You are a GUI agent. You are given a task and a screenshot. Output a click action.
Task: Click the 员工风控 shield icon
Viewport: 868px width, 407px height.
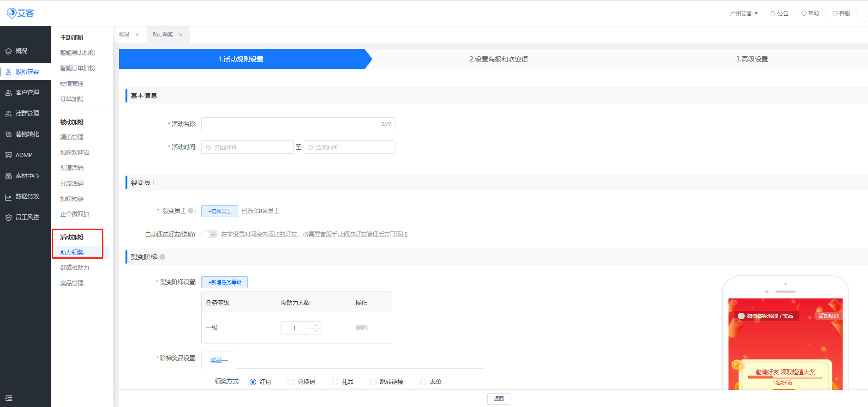point(9,218)
